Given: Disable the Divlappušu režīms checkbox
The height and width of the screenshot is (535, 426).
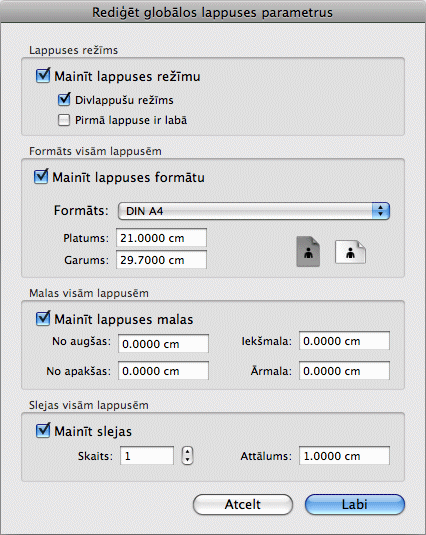Looking at the screenshot, I should click(64, 99).
